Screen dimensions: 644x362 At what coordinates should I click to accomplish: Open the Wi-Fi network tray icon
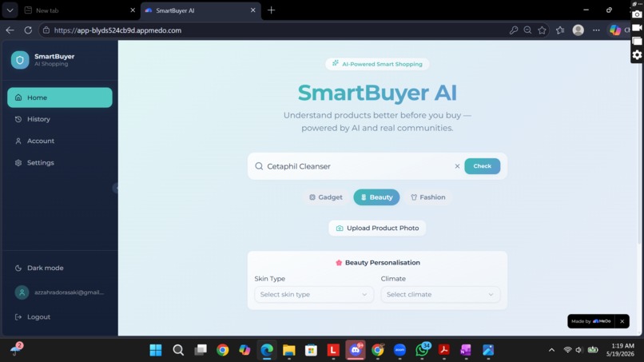pos(567,350)
